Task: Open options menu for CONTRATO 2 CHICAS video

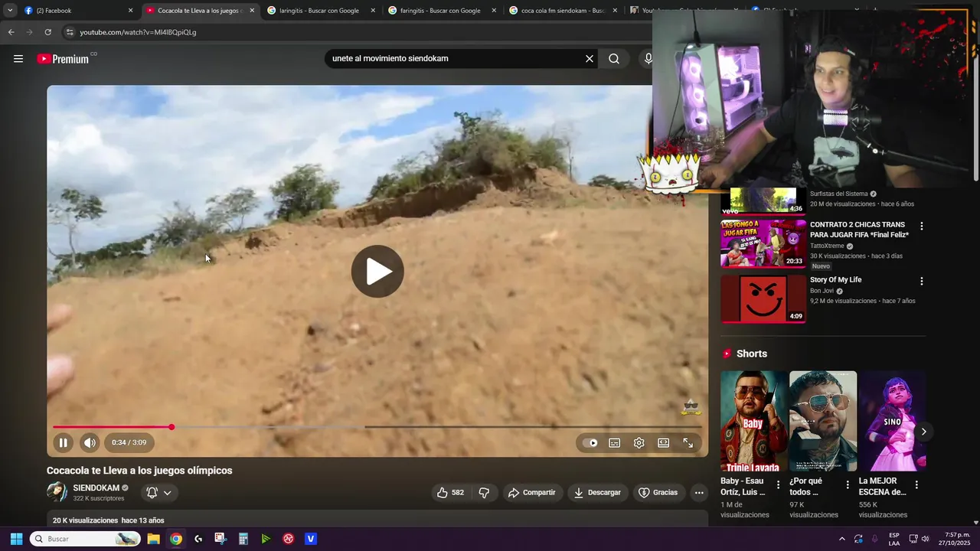Action: pos(921,227)
